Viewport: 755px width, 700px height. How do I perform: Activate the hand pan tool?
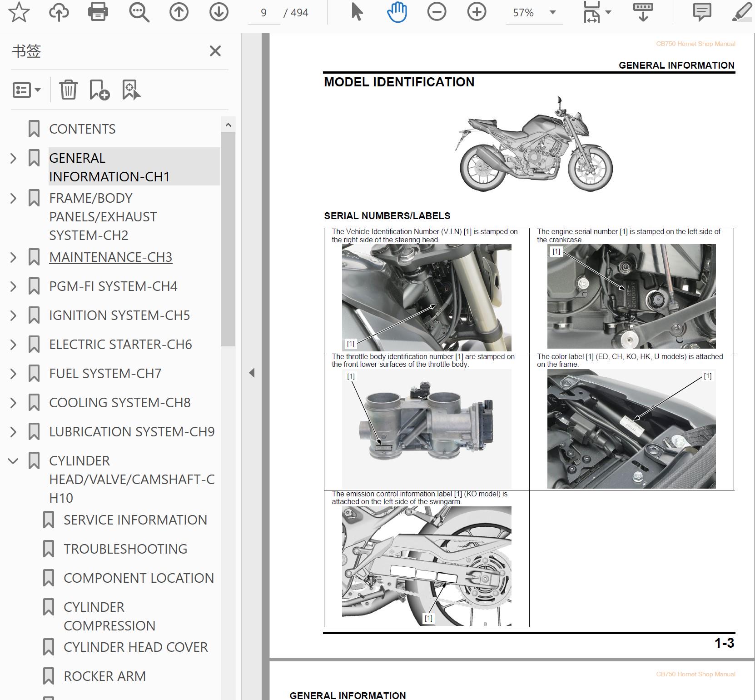click(x=397, y=12)
